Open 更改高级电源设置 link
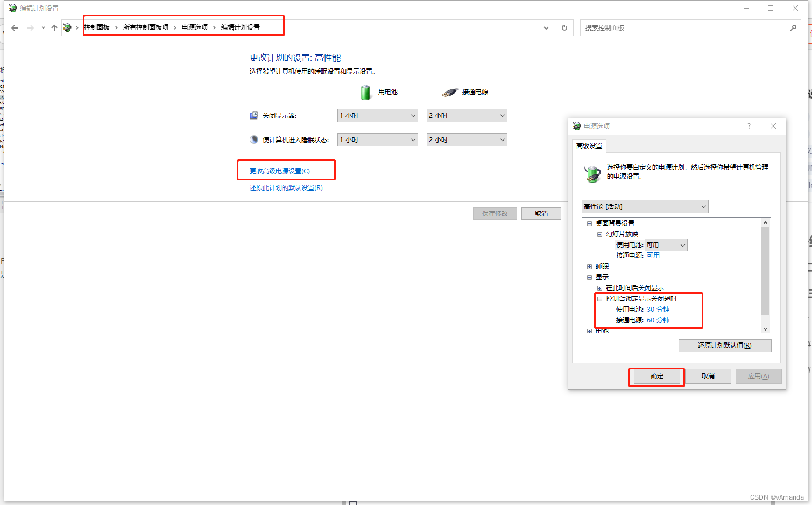The width and height of the screenshot is (812, 505). click(x=280, y=171)
